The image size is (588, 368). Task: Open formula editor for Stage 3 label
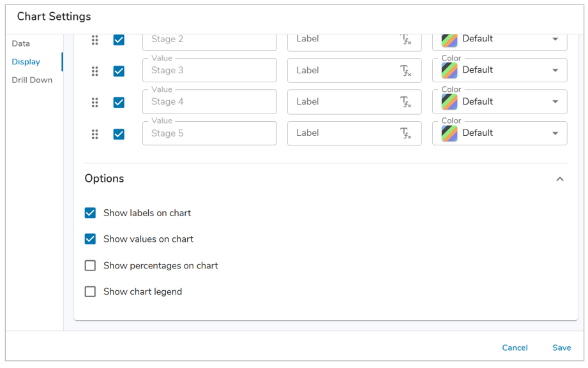pyautogui.click(x=406, y=71)
